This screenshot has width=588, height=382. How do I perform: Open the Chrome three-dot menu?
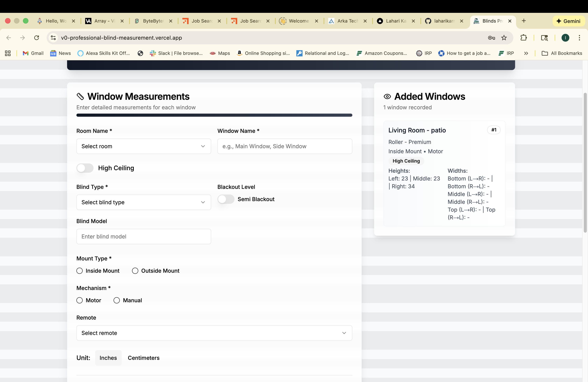[x=579, y=38]
